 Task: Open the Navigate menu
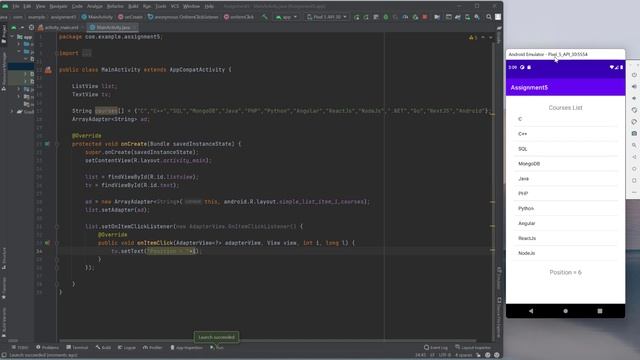point(58,6)
